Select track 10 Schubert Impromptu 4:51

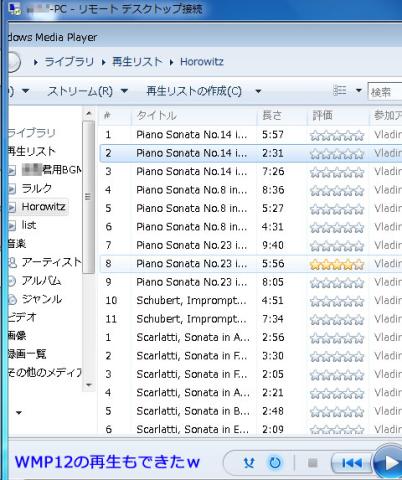coord(251,301)
